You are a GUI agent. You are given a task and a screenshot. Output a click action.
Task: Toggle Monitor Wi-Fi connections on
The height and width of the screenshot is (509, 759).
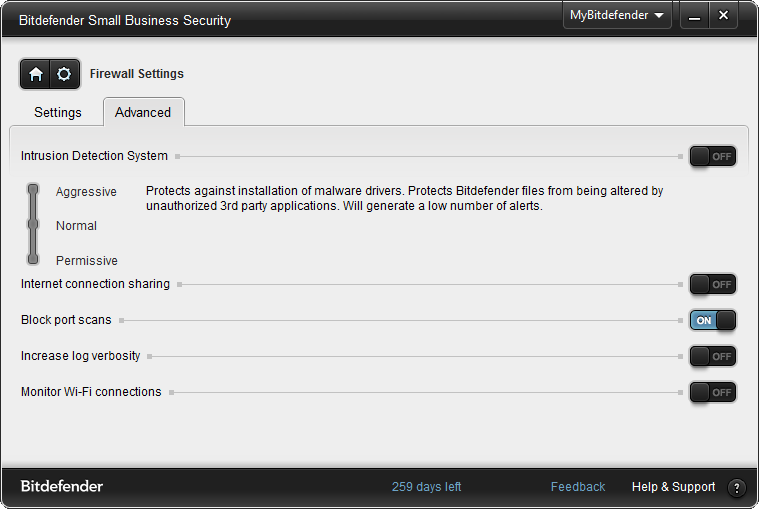712,392
